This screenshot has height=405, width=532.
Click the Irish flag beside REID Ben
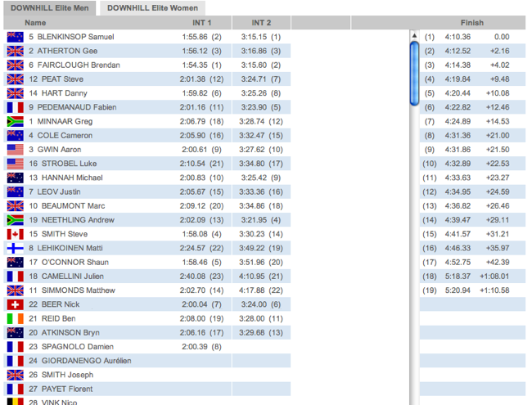pos(15,318)
